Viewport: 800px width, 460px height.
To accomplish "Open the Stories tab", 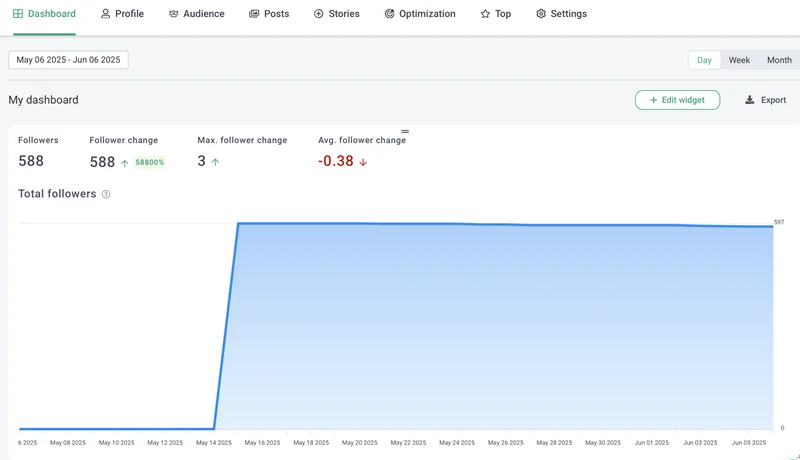I will pyautogui.click(x=337, y=14).
